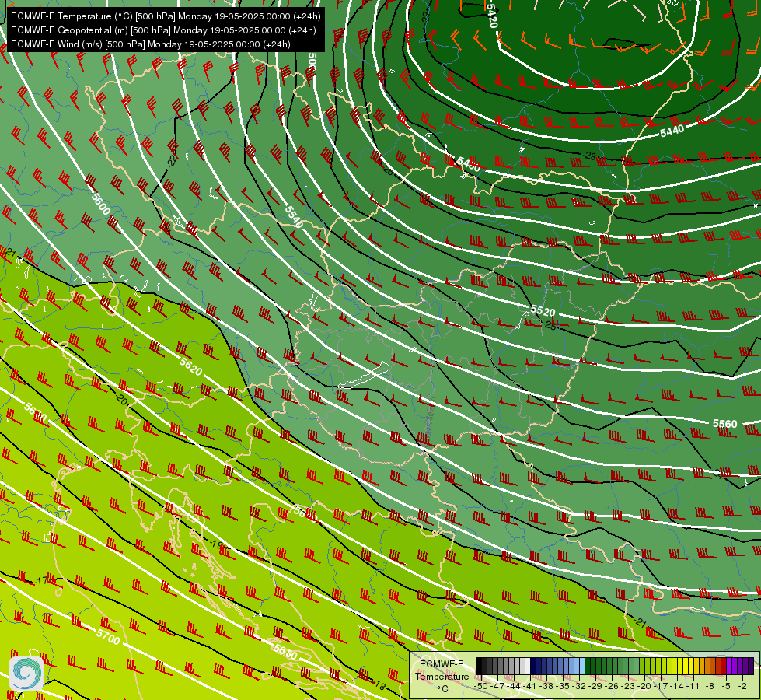Click the 5420 geopotential contour label
This screenshot has height=700, width=761.
point(491,15)
